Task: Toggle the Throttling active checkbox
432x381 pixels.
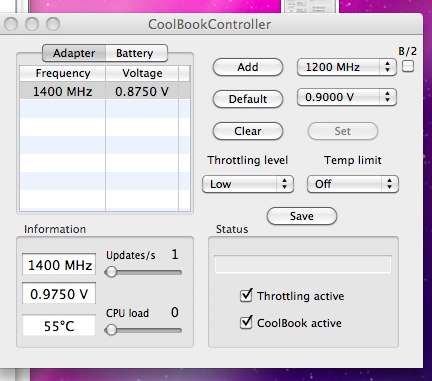Action: click(x=246, y=296)
